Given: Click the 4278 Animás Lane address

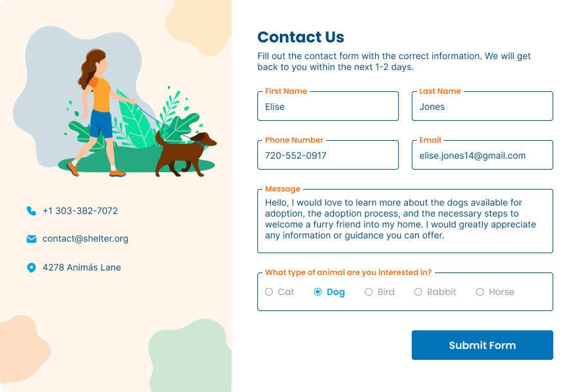Looking at the screenshot, I should (82, 268).
